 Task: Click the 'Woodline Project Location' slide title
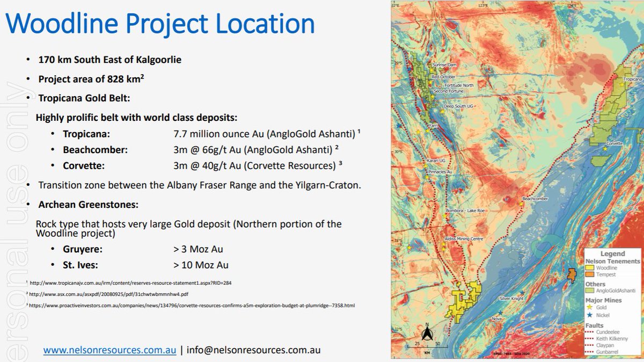[x=160, y=24]
